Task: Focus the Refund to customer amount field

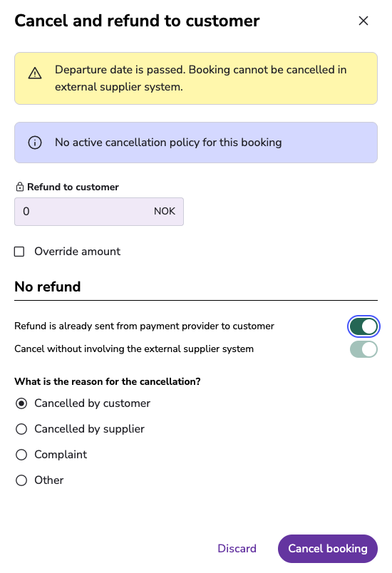Action: pos(99,212)
